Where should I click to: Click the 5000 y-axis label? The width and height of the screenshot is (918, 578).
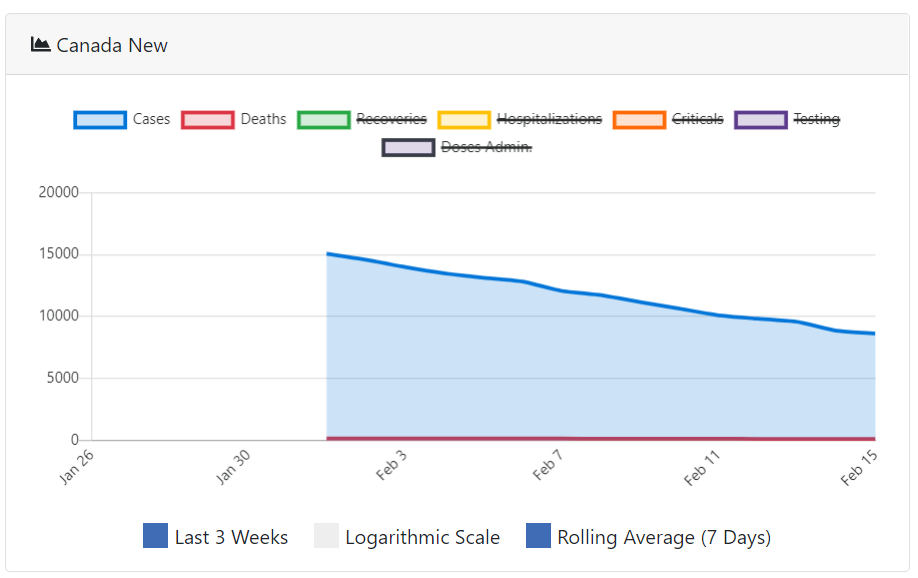62,378
